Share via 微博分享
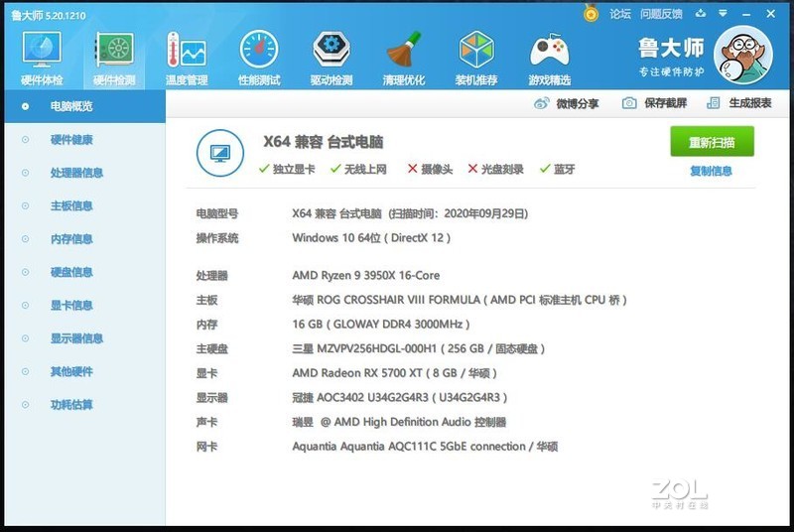This screenshot has width=794, height=532. [566, 104]
